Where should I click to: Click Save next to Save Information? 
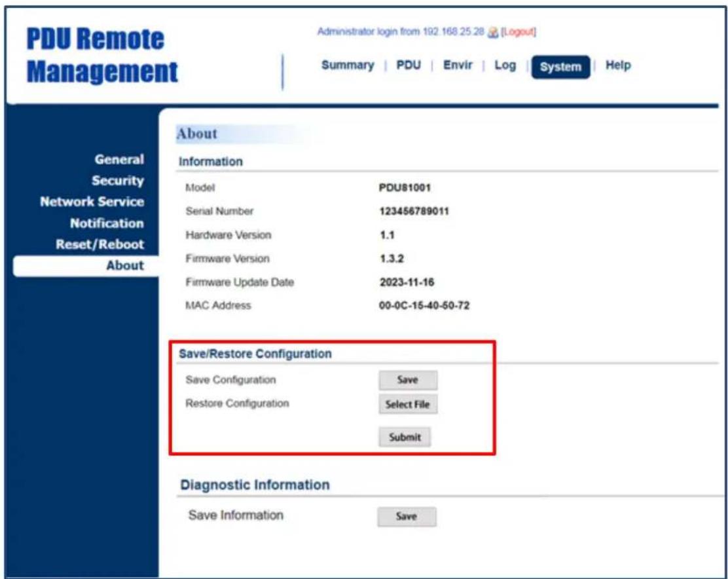coord(407,516)
